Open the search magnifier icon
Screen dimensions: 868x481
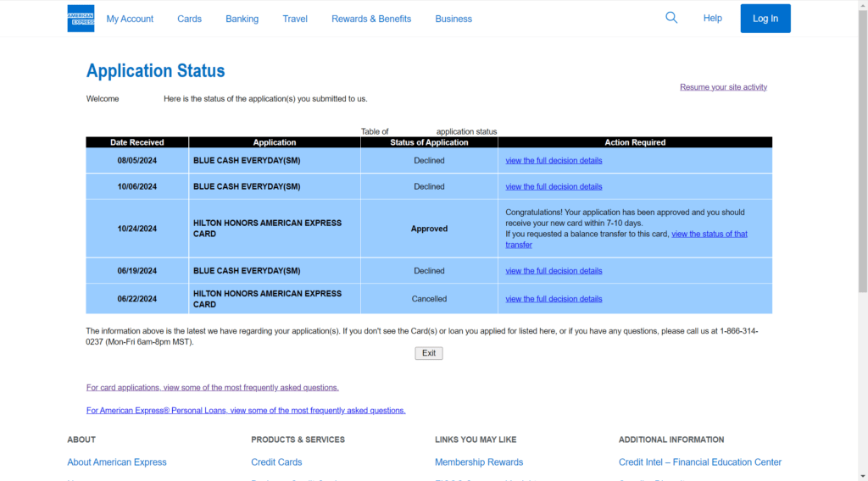pyautogui.click(x=671, y=18)
